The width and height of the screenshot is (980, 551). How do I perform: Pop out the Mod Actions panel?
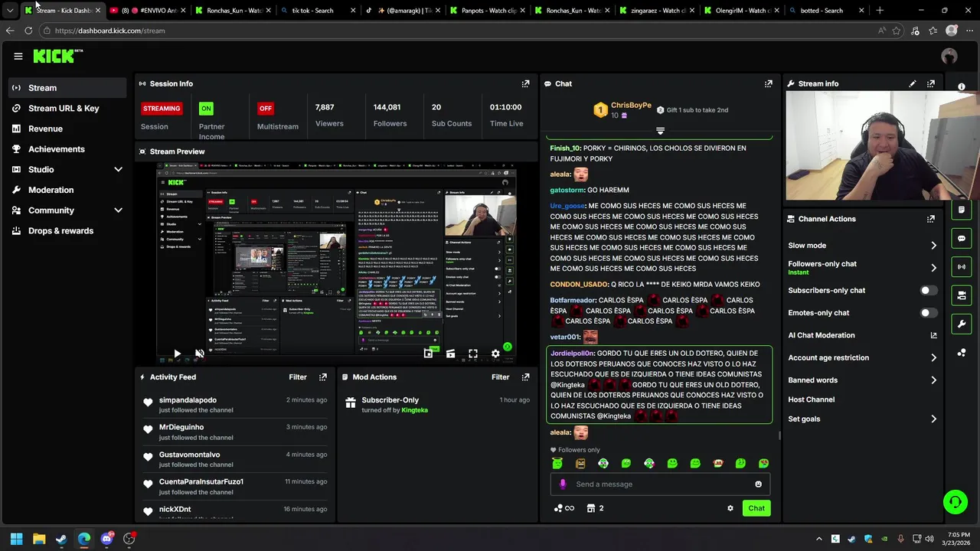(525, 377)
